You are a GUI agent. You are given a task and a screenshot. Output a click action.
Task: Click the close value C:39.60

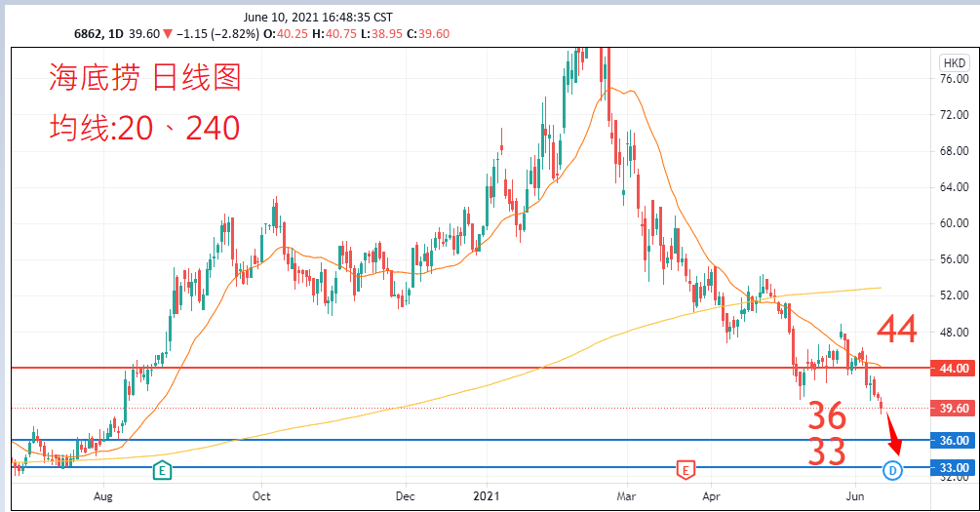[428, 34]
